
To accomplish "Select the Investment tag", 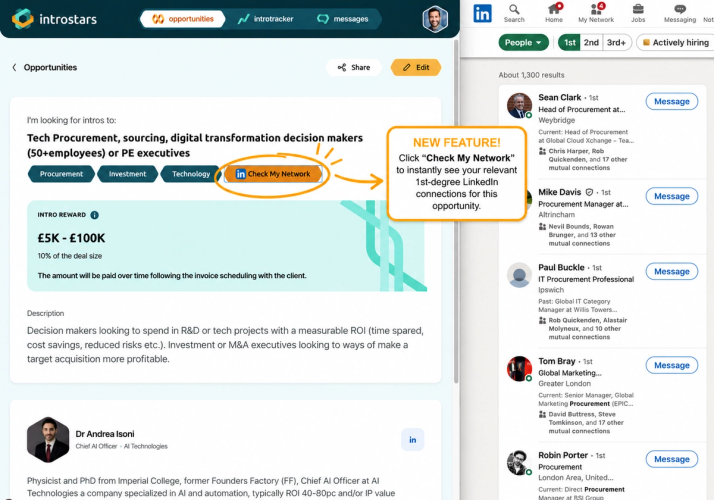I will tap(128, 174).
